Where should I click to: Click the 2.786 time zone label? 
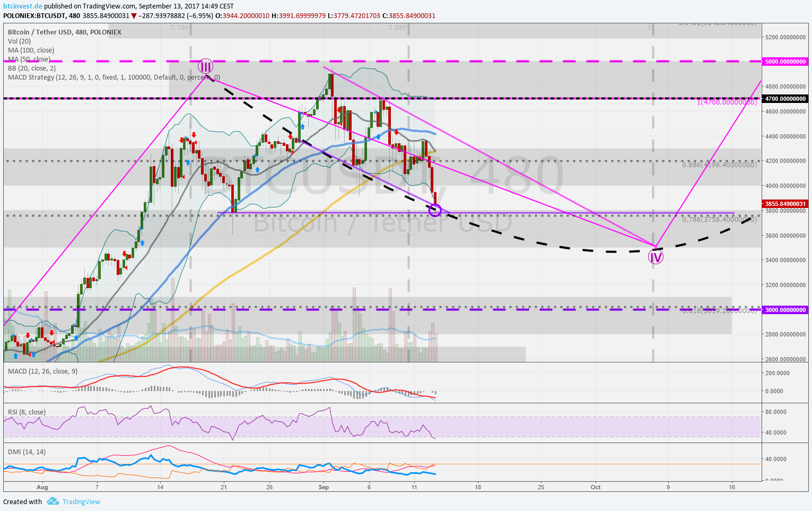tap(179, 27)
